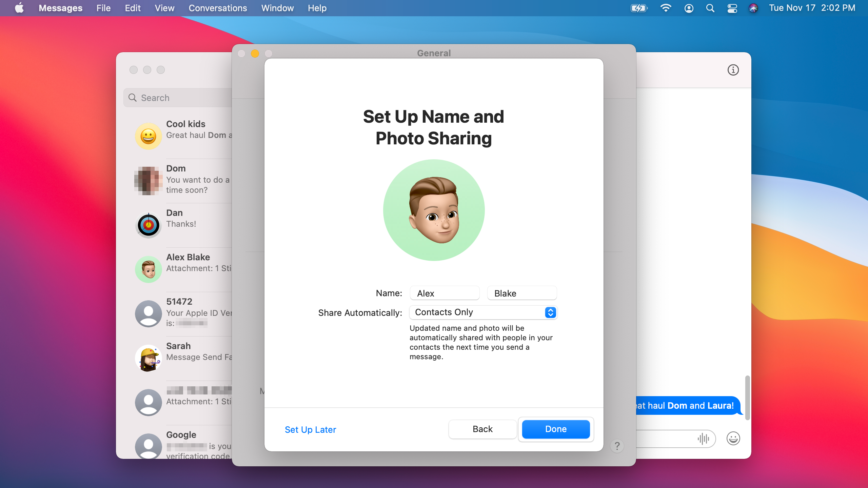
Task: Edit the first name field Alex
Action: pos(445,293)
